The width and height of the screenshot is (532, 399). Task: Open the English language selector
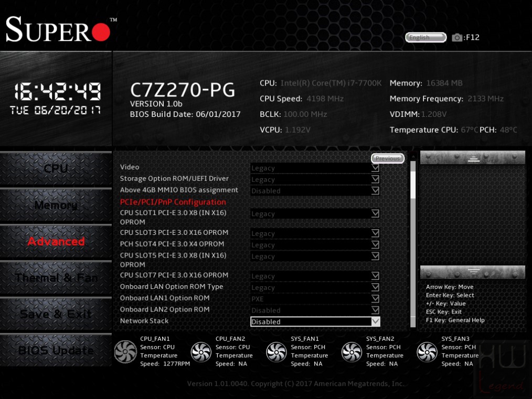click(426, 37)
